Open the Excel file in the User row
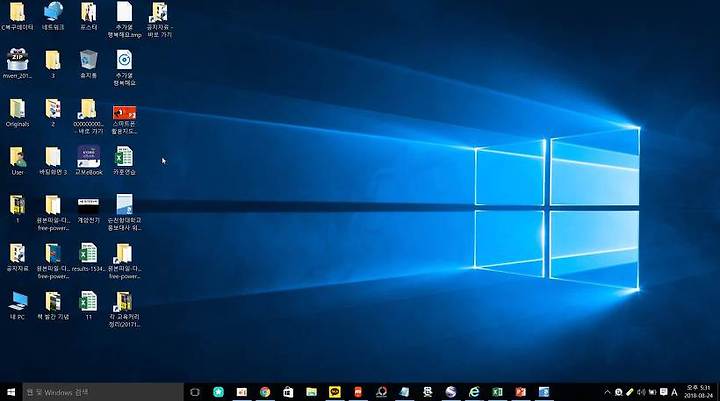This screenshot has width=720, height=401. pyautogui.click(x=124, y=161)
